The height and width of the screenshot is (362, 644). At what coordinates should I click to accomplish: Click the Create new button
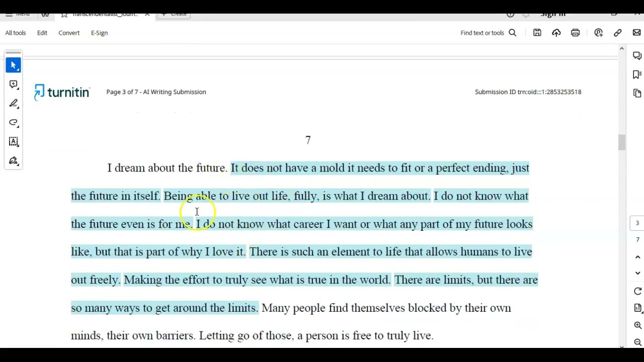tap(174, 15)
